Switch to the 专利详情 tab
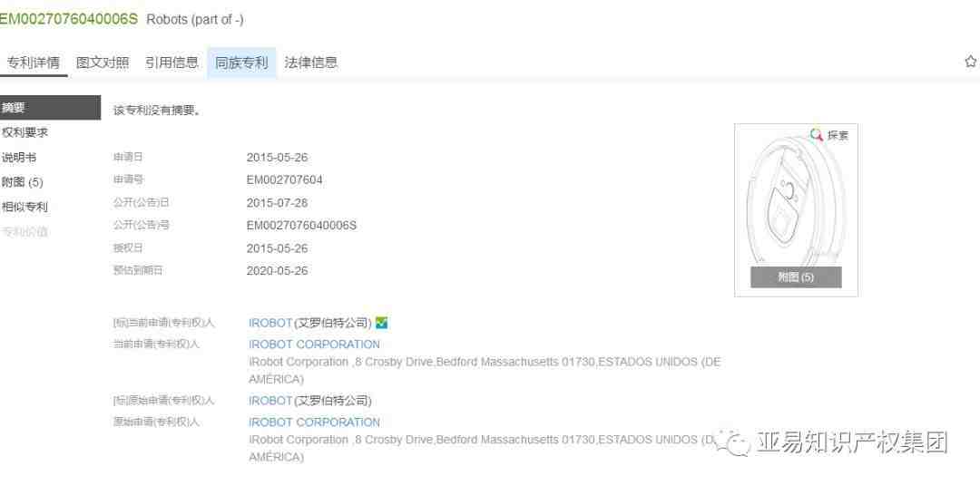 coord(34,63)
